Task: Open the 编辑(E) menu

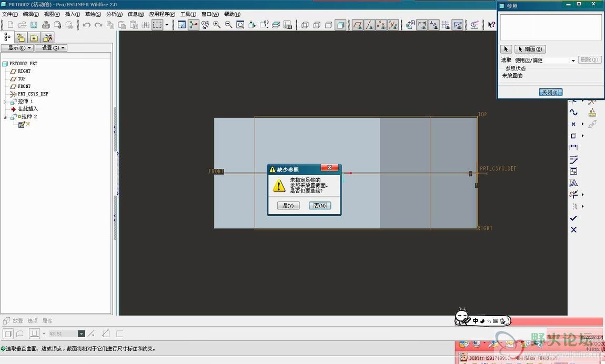Action: (31, 14)
